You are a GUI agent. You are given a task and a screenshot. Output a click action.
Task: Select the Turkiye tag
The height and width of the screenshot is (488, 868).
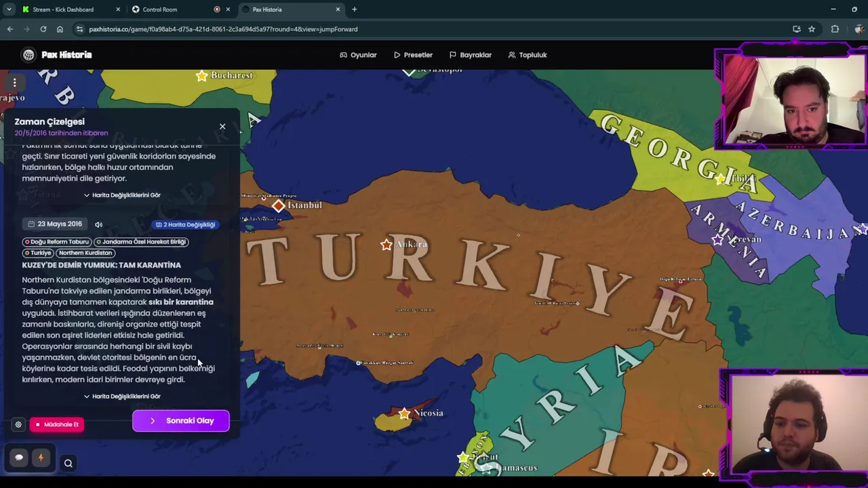tap(38, 253)
